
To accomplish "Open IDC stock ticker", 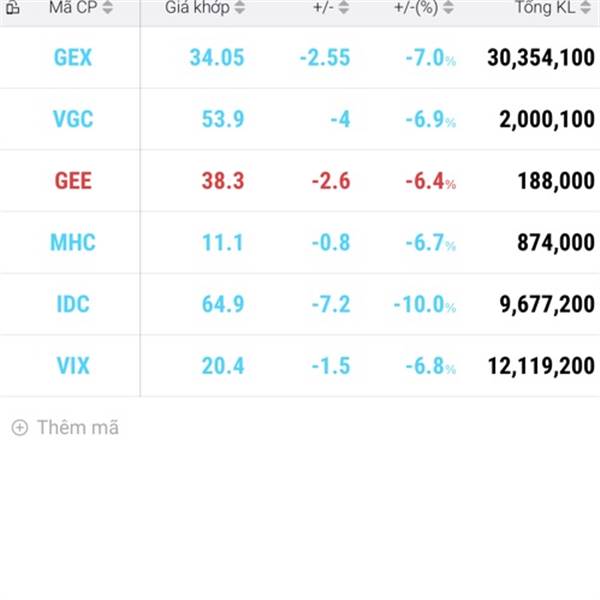I will click(x=73, y=304).
